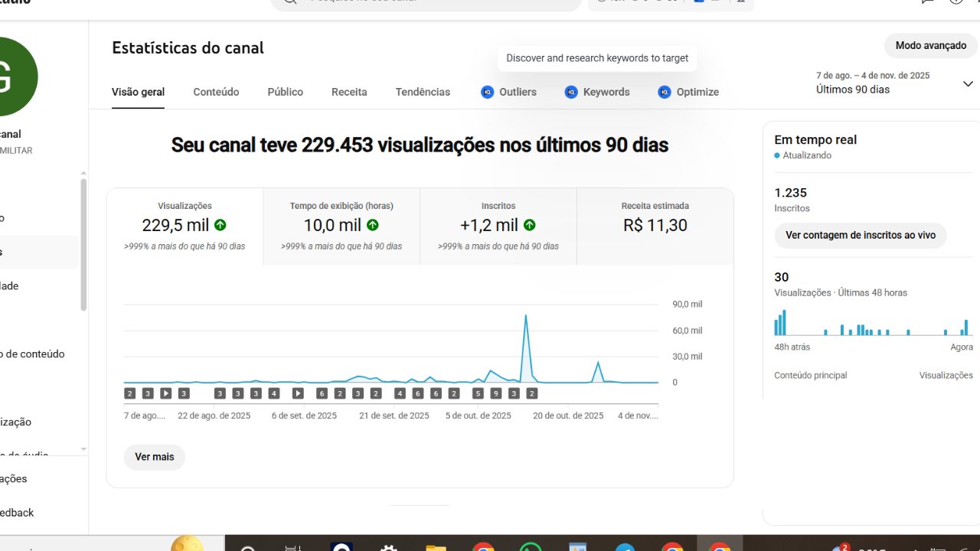Click the Estatísticas do canal title
This screenshot has width=980, height=551.
(x=188, y=47)
